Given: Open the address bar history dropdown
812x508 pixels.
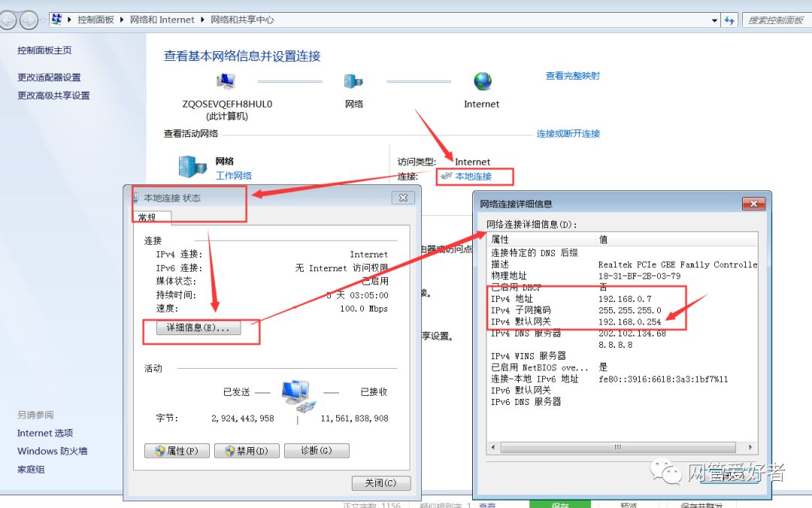Looking at the screenshot, I should click(715, 20).
